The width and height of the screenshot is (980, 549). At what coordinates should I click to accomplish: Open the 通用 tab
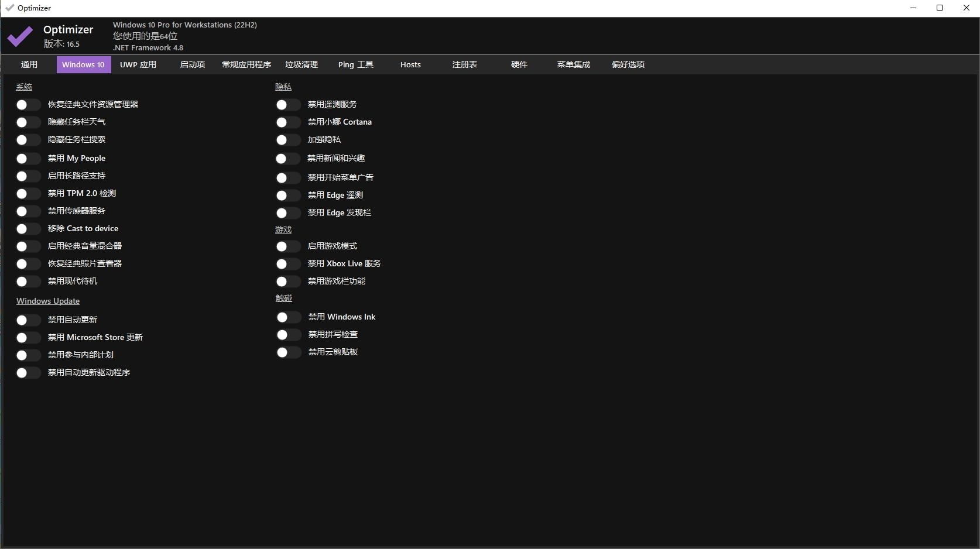[29, 64]
